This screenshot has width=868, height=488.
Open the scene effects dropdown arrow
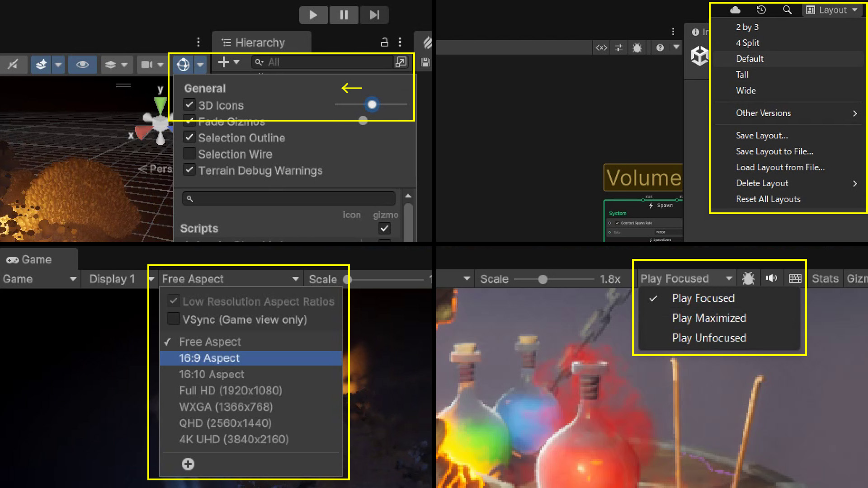(58, 65)
